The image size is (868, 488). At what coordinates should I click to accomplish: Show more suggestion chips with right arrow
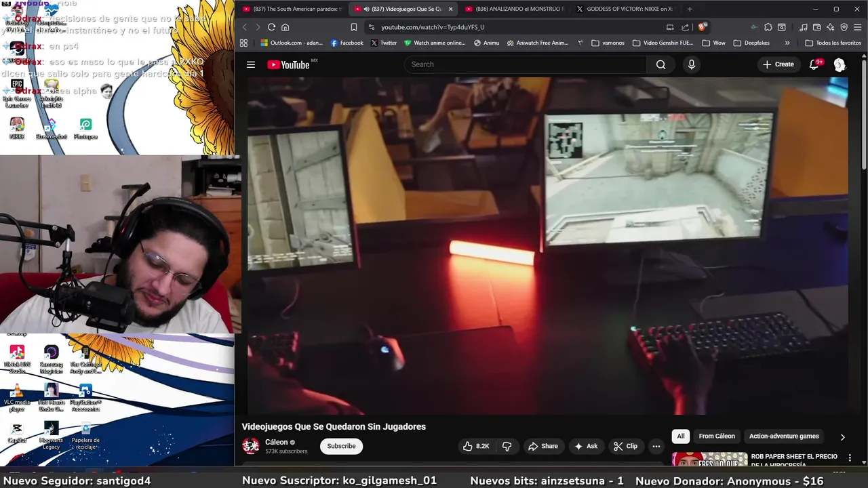tap(842, 437)
